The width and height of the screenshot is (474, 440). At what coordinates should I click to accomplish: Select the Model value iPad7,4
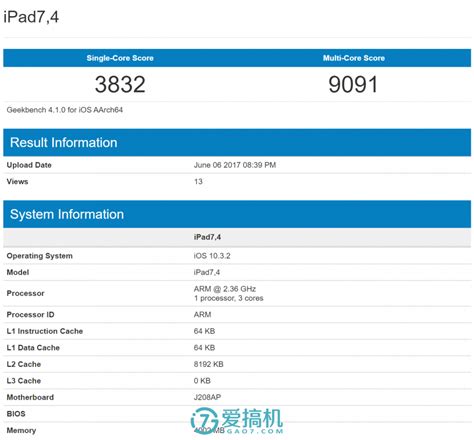207,272
